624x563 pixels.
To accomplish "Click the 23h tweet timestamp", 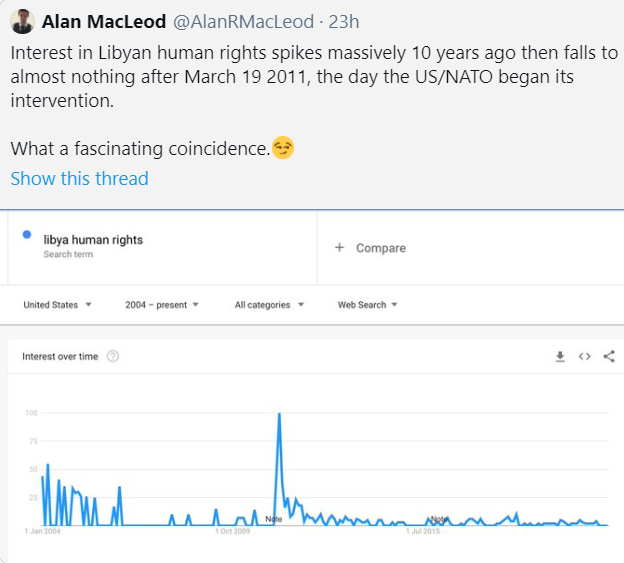I will 343,22.
